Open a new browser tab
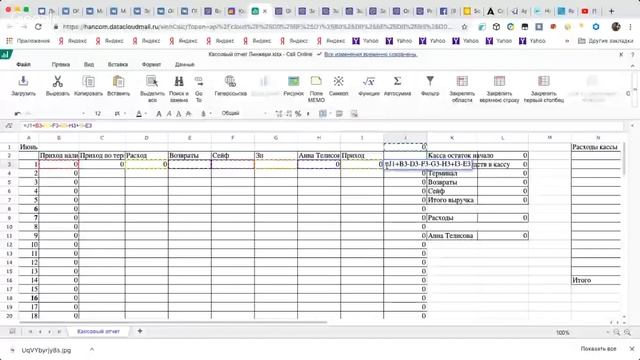The height and width of the screenshot is (360, 640). (611, 11)
